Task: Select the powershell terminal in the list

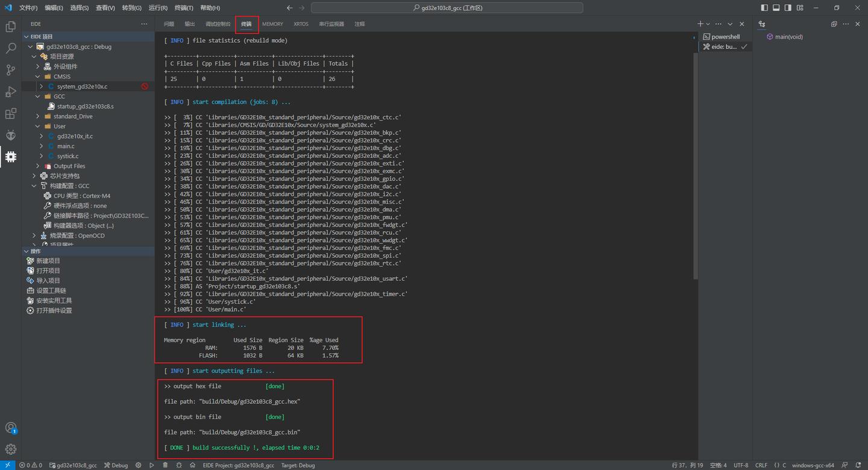Action: pos(723,36)
